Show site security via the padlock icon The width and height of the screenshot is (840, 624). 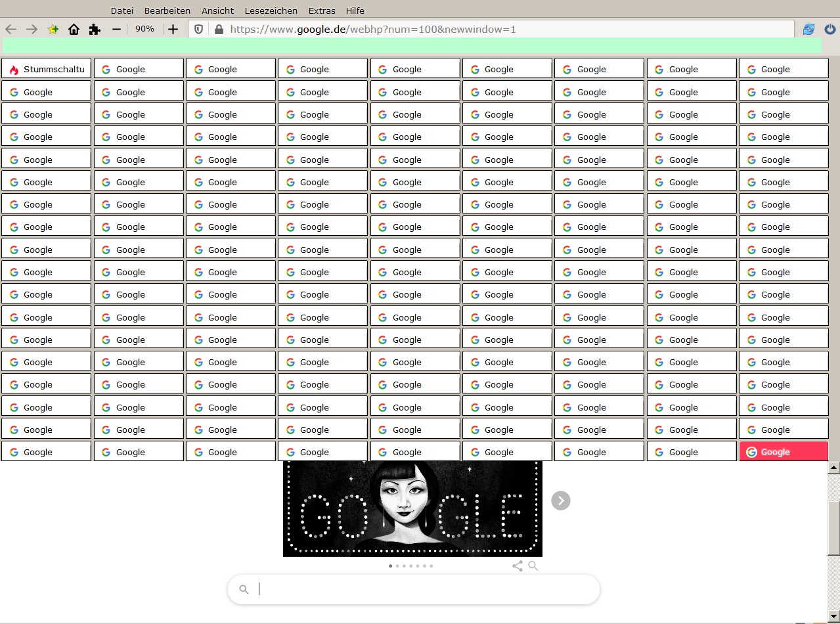coord(219,29)
